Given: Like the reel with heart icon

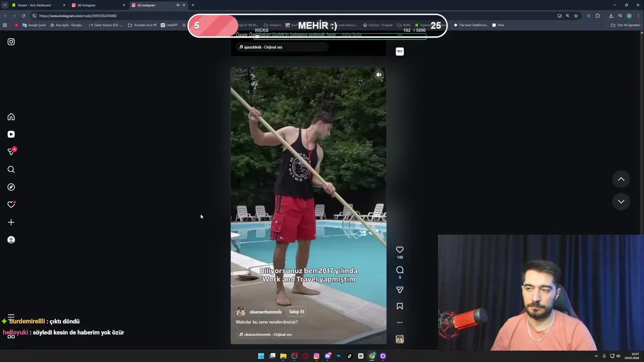Looking at the screenshot, I should tap(400, 249).
